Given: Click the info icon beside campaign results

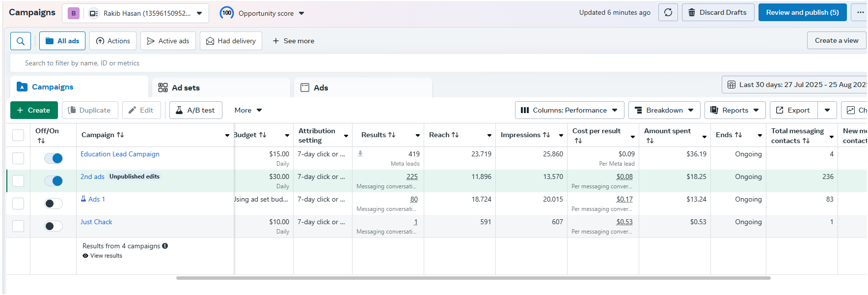Looking at the screenshot, I should pos(165,246).
